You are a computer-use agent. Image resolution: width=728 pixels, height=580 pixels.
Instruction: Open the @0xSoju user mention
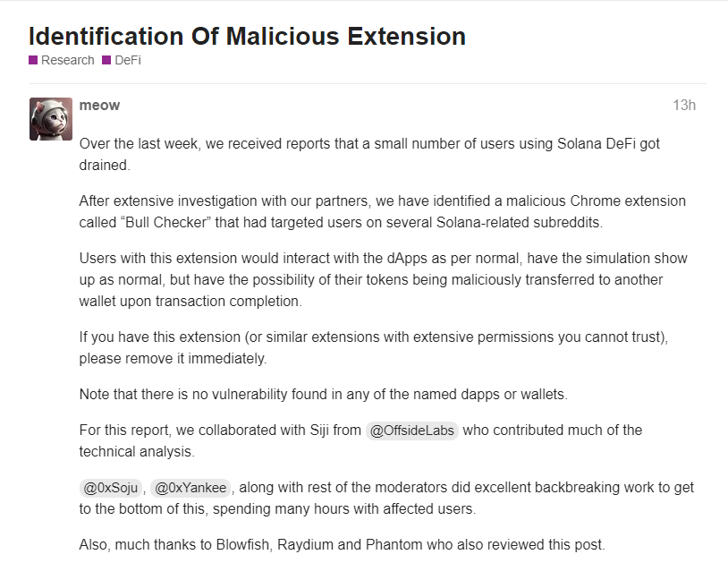111,488
